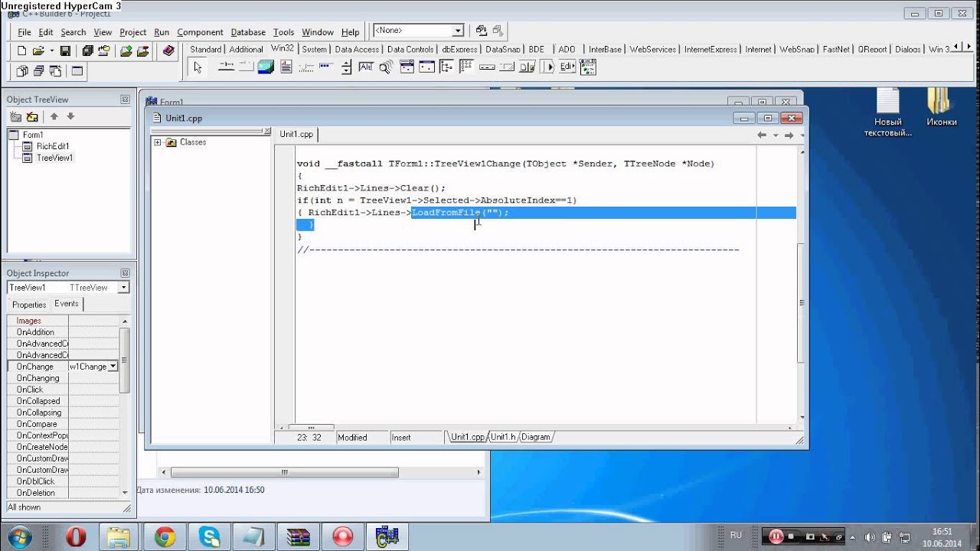The height and width of the screenshot is (551, 980).
Task: Open the Run menu
Action: click(x=162, y=32)
